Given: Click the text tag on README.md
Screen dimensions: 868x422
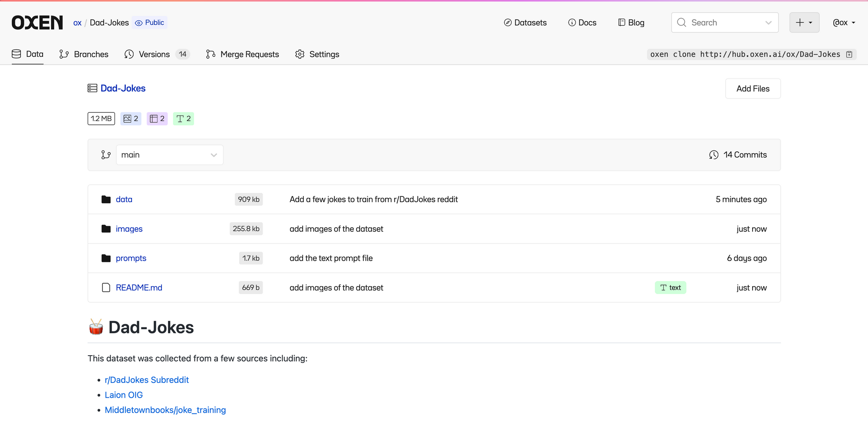Looking at the screenshot, I should [670, 288].
